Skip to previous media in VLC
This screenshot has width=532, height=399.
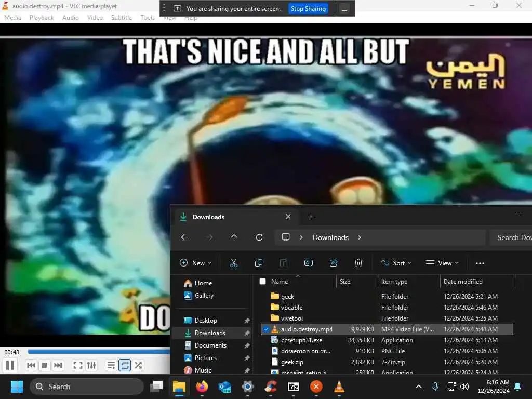click(x=31, y=365)
